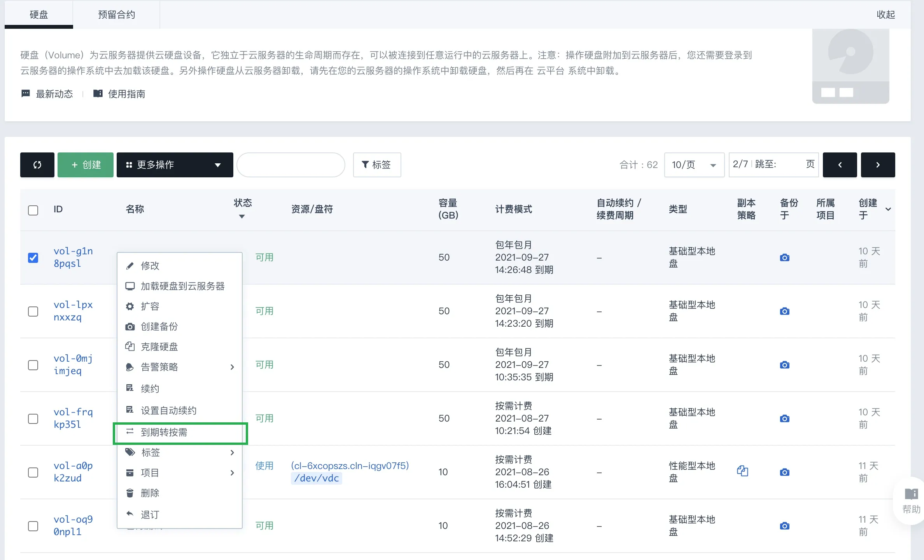Uncheck the vol-g1n8pqsl row checkbox

coord(33,258)
